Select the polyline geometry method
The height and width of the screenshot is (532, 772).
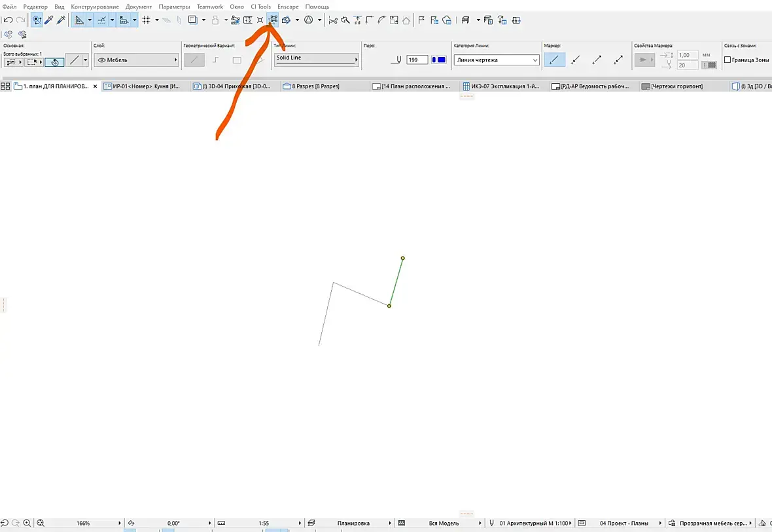pyautogui.click(x=216, y=60)
